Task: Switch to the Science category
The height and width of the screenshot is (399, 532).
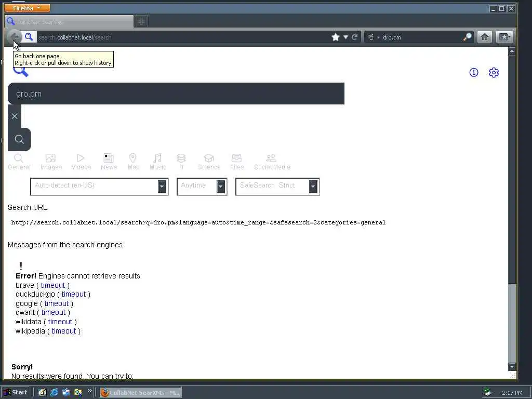Action: point(209,162)
